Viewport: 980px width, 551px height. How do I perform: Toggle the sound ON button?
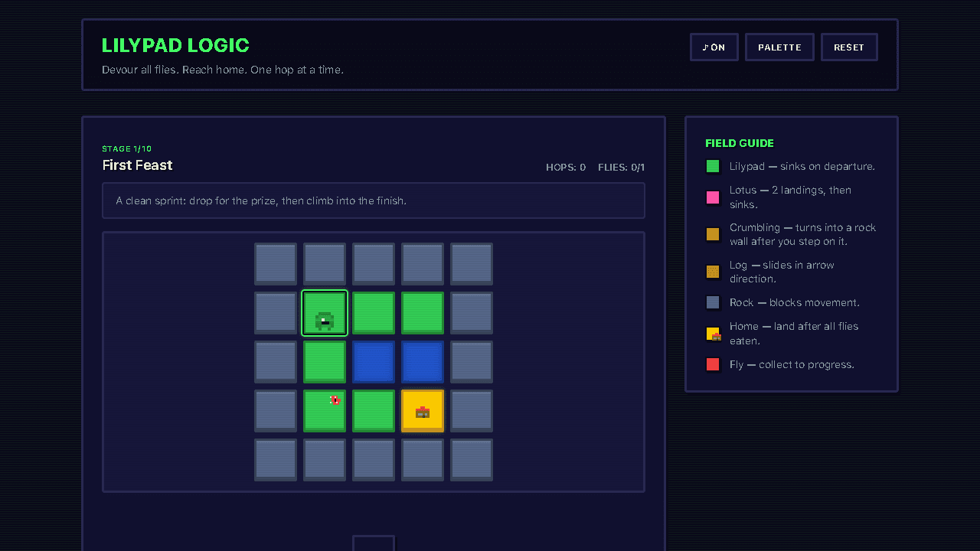(x=714, y=47)
